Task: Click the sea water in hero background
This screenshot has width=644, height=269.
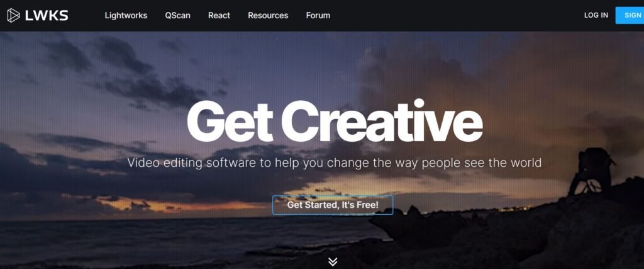Action: point(144,243)
